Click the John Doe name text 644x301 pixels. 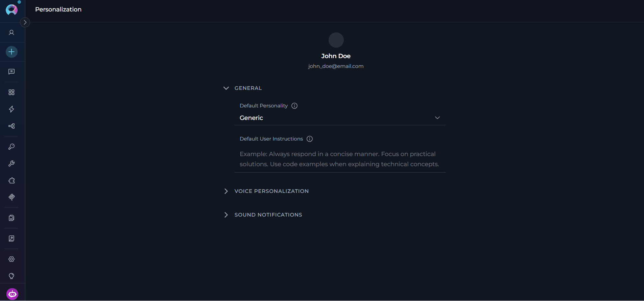[336, 56]
